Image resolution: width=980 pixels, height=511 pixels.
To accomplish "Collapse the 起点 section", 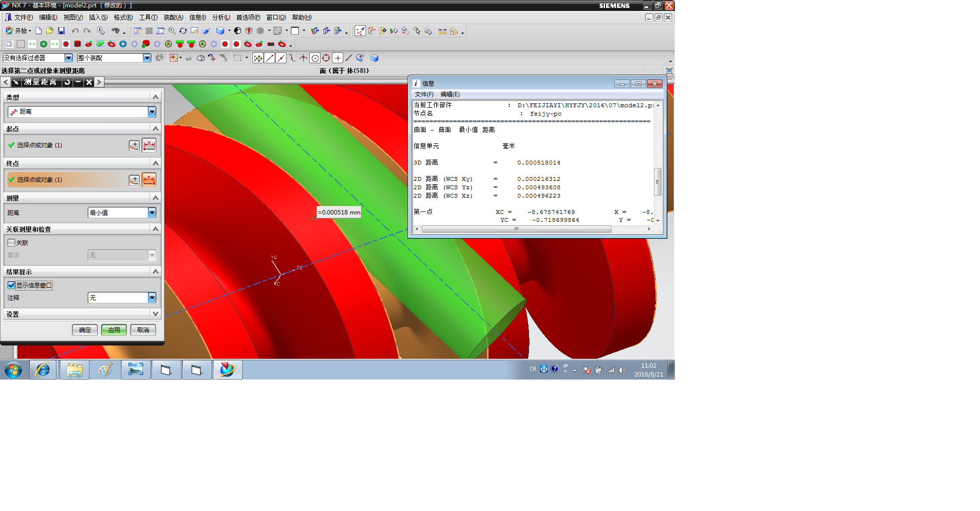I will tap(156, 128).
